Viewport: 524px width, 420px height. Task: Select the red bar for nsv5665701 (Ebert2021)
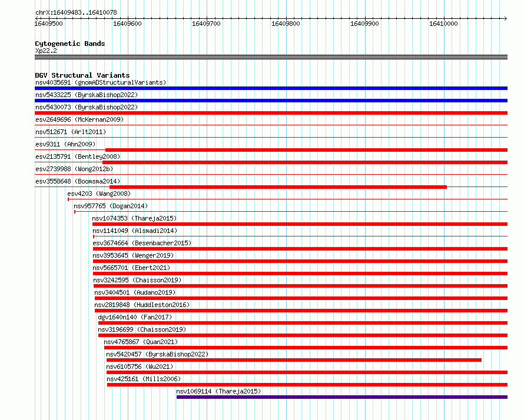[x=300, y=274]
